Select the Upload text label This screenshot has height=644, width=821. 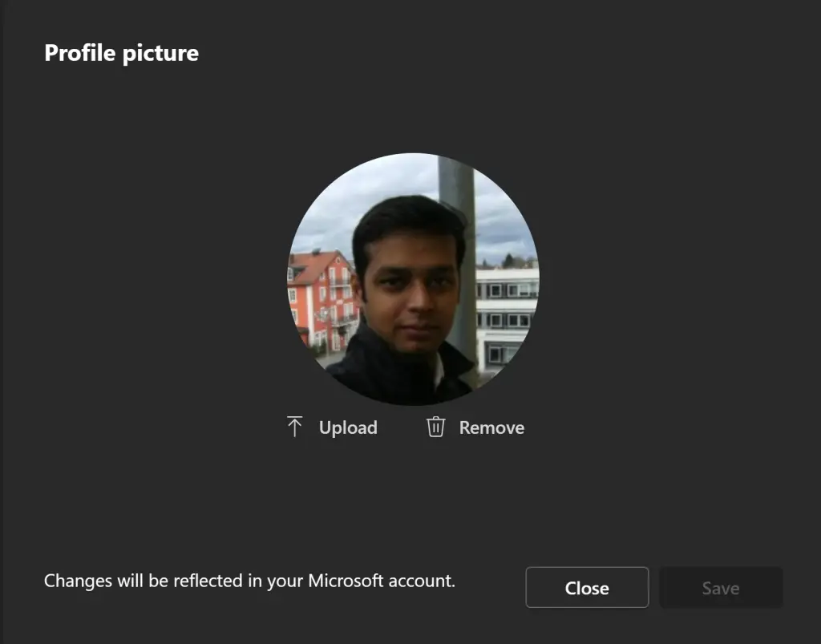coord(348,427)
